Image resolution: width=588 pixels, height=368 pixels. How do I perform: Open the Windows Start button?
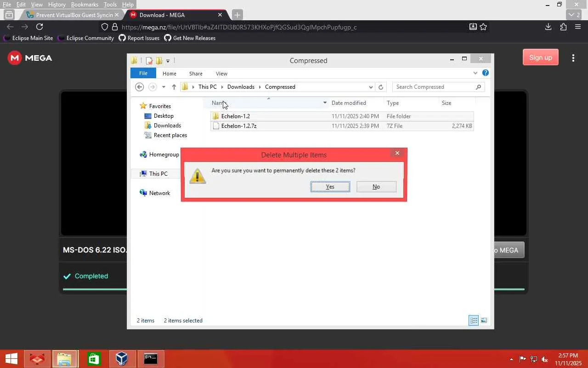coord(11,359)
